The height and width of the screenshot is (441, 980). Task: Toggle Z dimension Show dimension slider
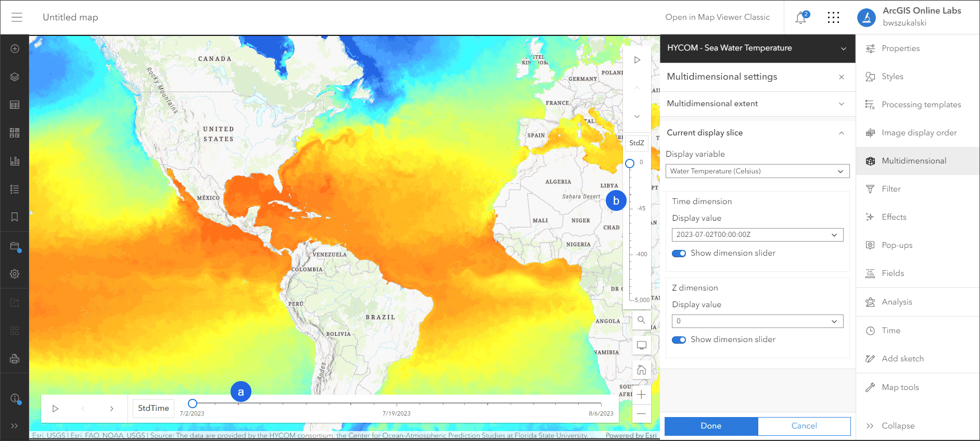coord(679,340)
